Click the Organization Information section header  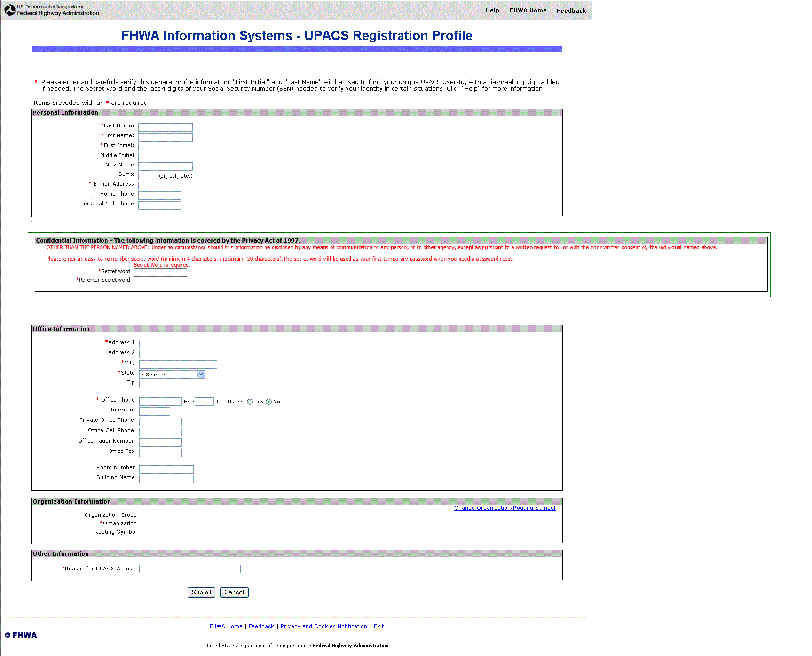pos(297,502)
